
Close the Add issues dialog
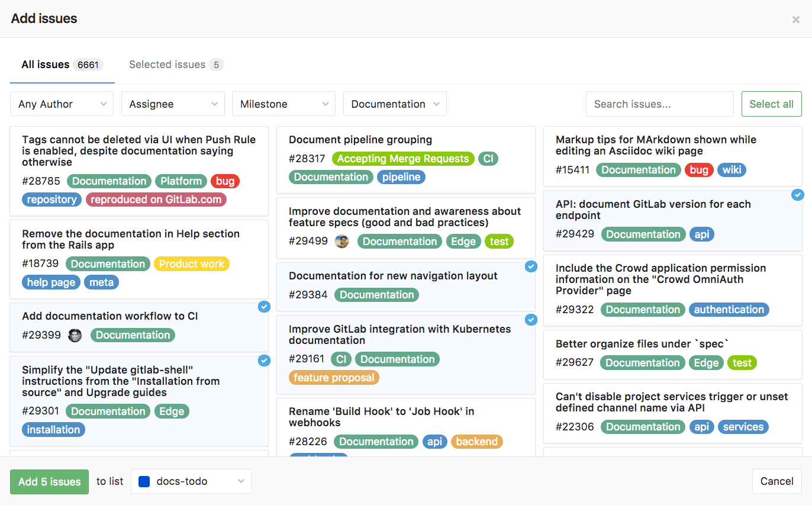796,19
